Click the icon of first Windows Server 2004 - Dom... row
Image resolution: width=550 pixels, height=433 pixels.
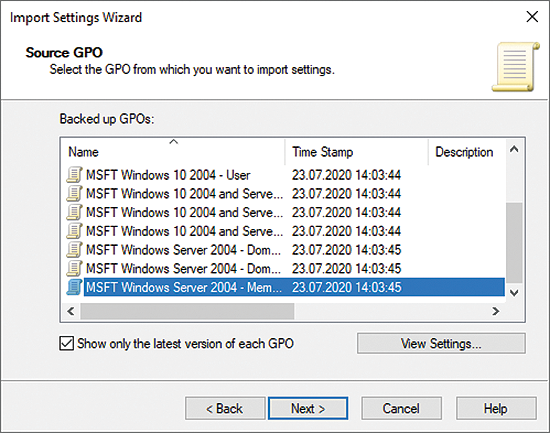point(74,249)
